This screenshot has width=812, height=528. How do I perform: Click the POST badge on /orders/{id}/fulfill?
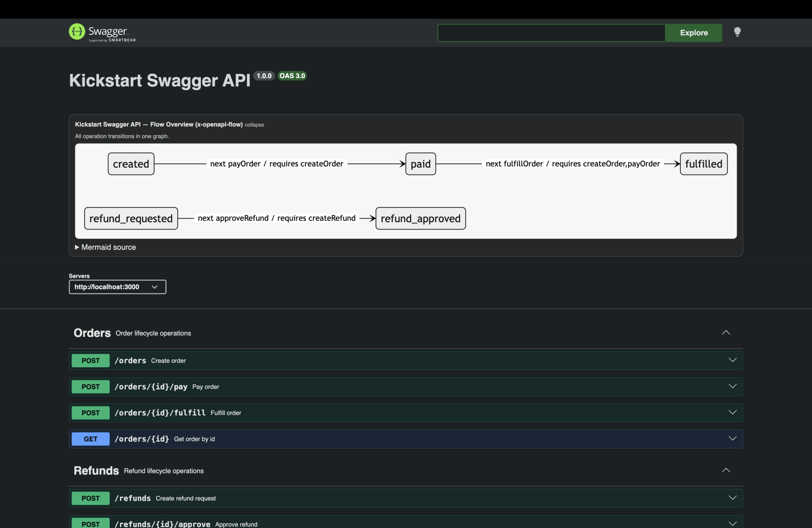(90, 413)
